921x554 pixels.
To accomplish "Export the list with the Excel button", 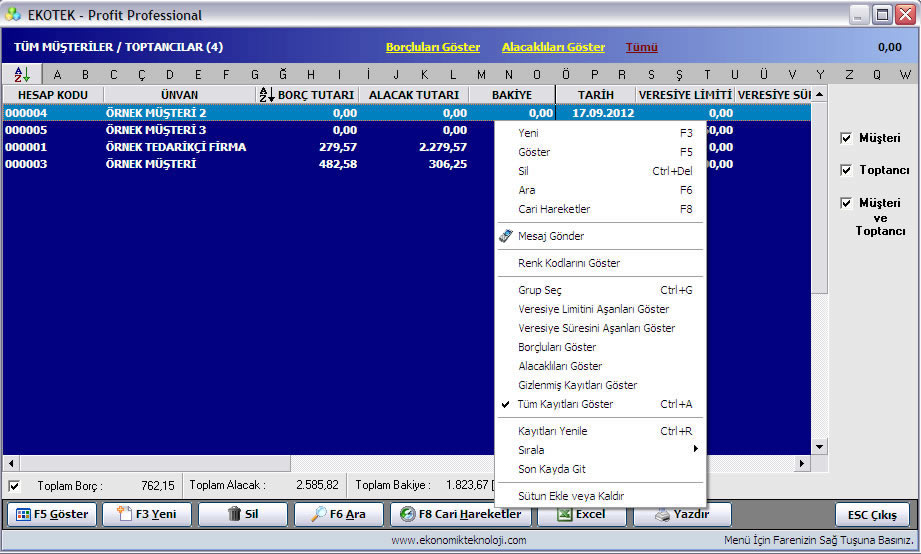I will pos(581,514).
